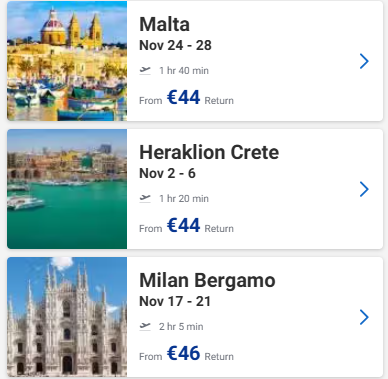
Task: Select the Nov 17 - 21 travel dates
Action: pos(175,301)
